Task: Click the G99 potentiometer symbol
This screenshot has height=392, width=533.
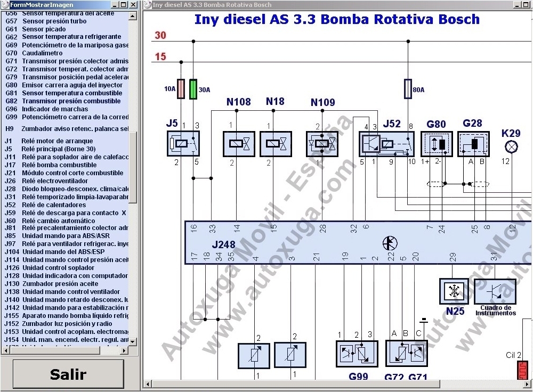Action: (357, 354)
